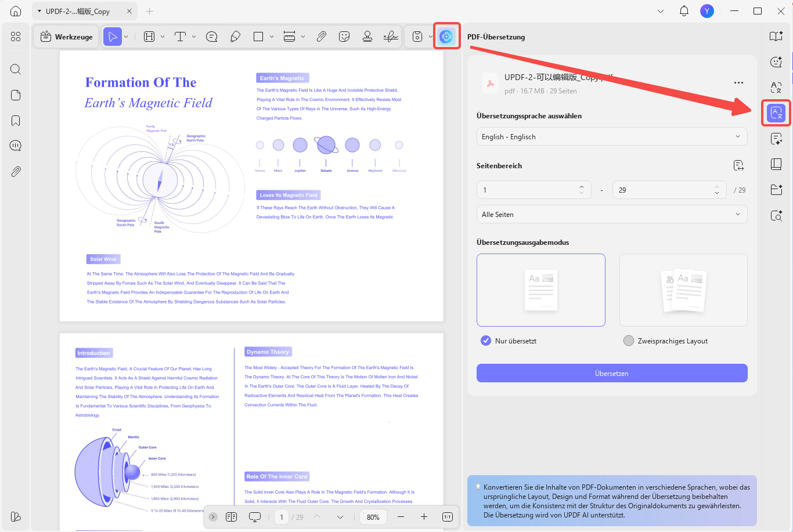Screen dimensions: 793x532
Task: Open the 80% zoom level box
Action: pyautogui.click(x=373, y=517)
